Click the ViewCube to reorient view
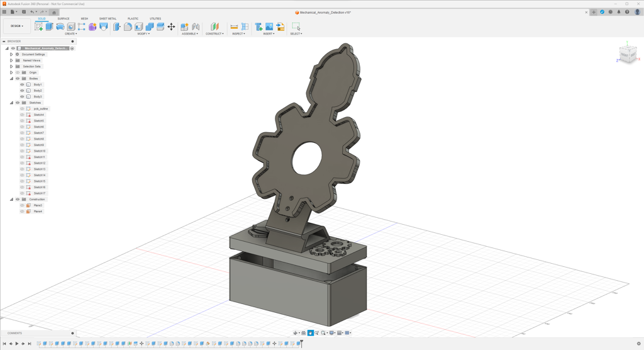This screenshot has height=350, width=644. click(627, 55)
